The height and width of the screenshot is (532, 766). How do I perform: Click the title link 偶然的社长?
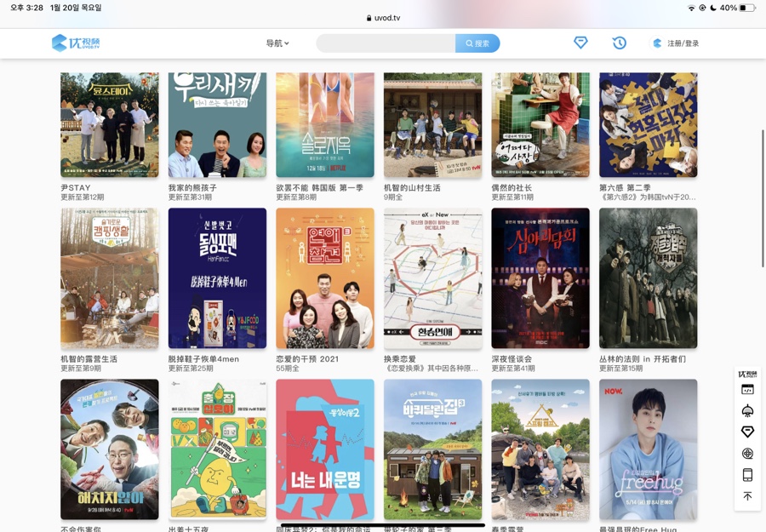512,187
